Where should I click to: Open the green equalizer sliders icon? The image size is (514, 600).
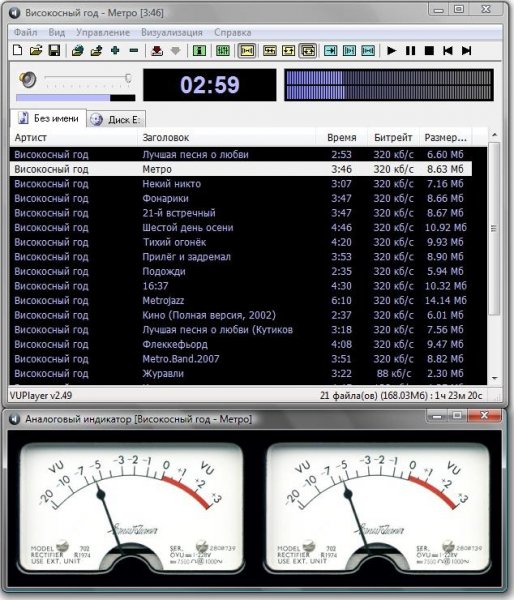click(223, 51)
